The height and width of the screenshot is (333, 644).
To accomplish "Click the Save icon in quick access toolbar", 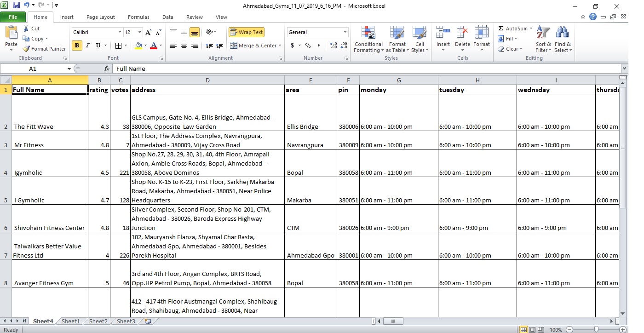I will click(17, 6).
